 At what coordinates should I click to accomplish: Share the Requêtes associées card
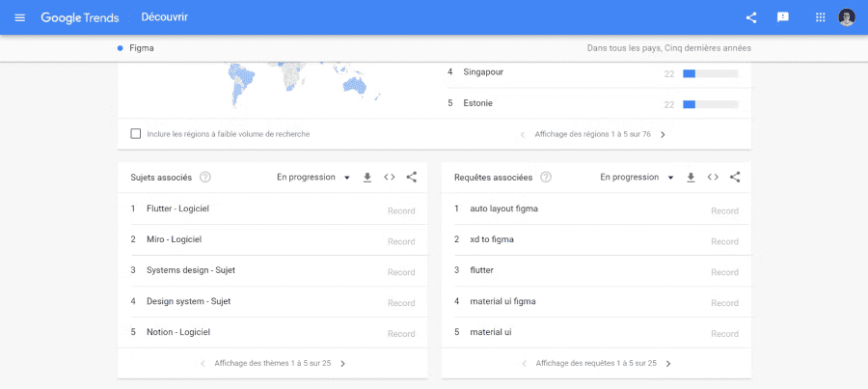click(735, 178)
